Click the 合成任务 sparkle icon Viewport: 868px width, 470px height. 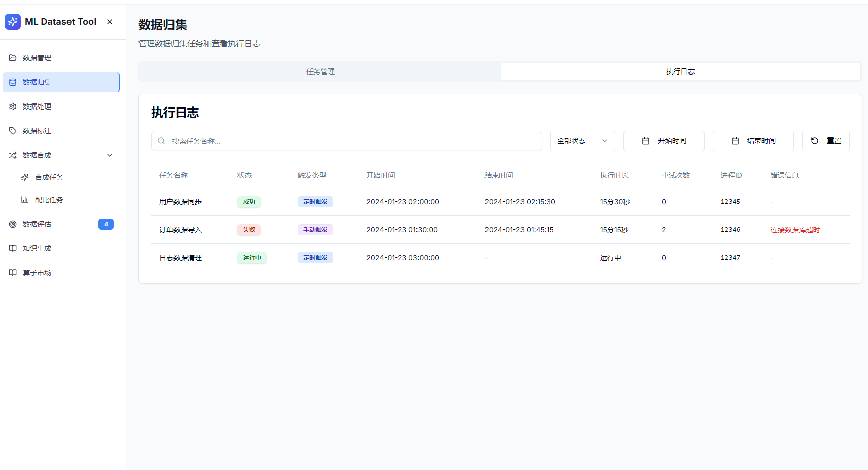tap(25, 177)
